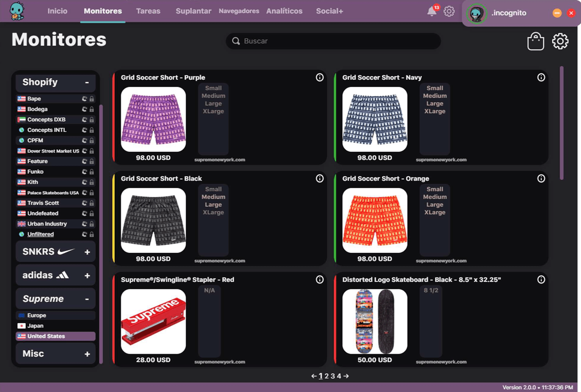Select XLarge size for Grid Short Orange
Image resolution: width=581 pixels, height=392 pixels.
point(435,212)
